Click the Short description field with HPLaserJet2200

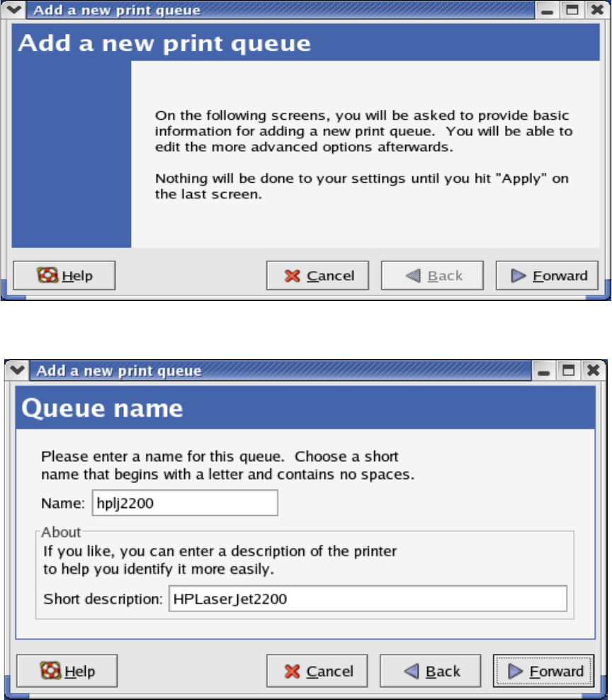(x=368, y=599)
